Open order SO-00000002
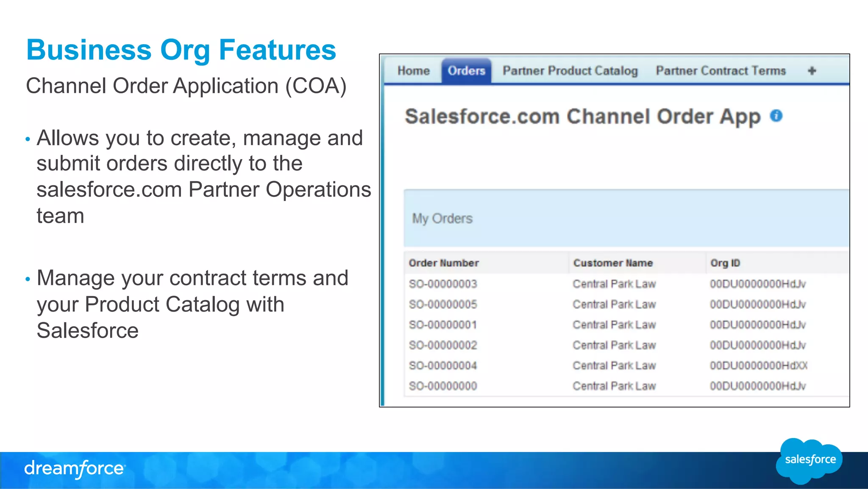This screenshot has height=489, width=868. tap(443, 345)
